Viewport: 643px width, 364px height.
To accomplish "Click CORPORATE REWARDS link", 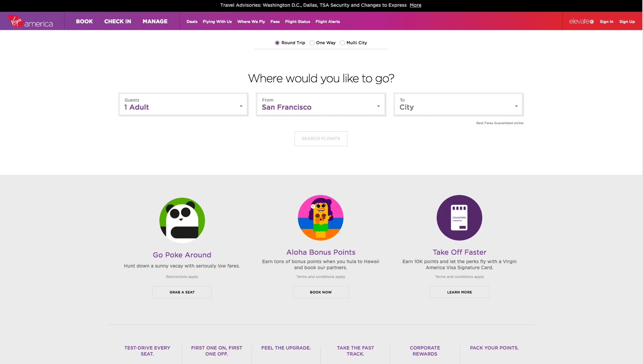I will [425, 351].
